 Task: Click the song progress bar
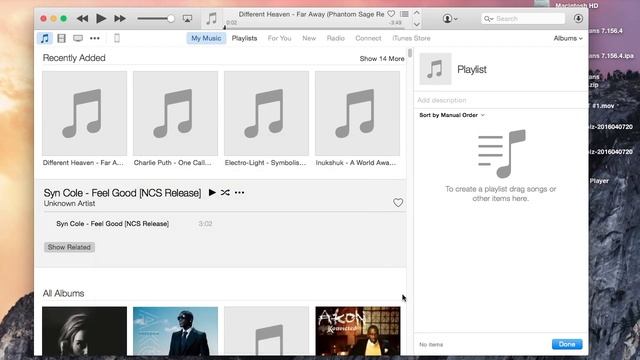[x=314, y=28]
